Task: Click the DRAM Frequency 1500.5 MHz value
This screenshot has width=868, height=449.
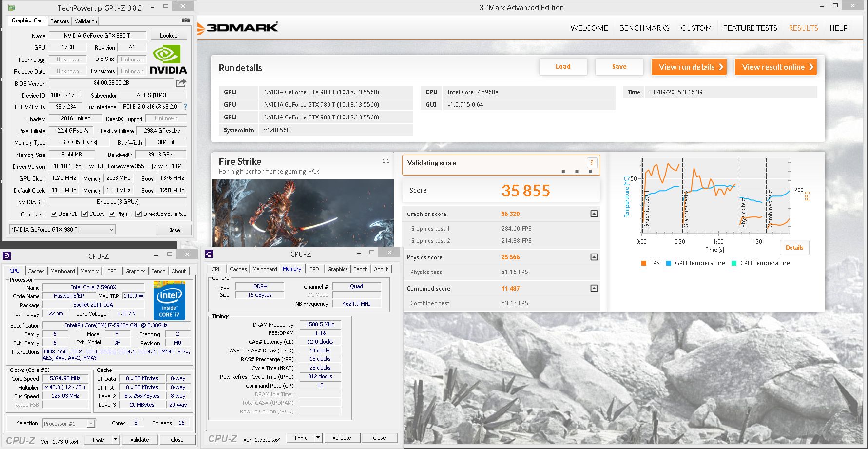Action: coord(320,324)
